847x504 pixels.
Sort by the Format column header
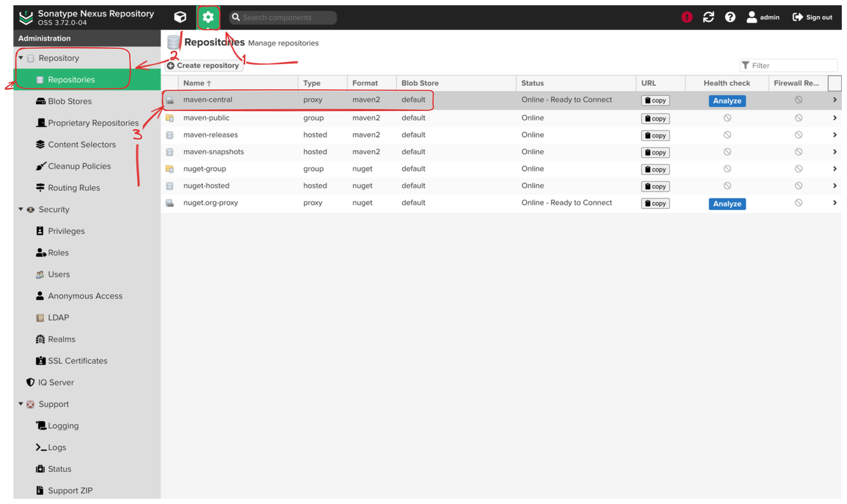tap(372, 83)
